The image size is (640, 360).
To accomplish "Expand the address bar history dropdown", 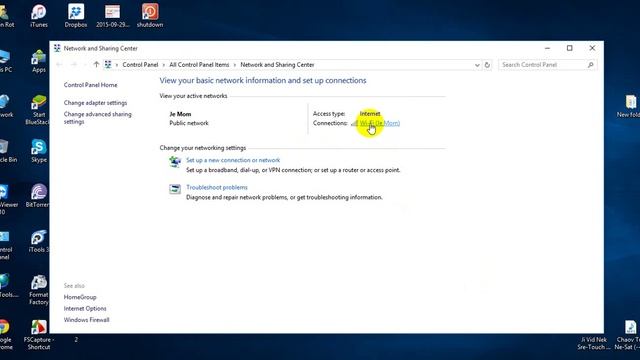I will (x=477, y=65).
